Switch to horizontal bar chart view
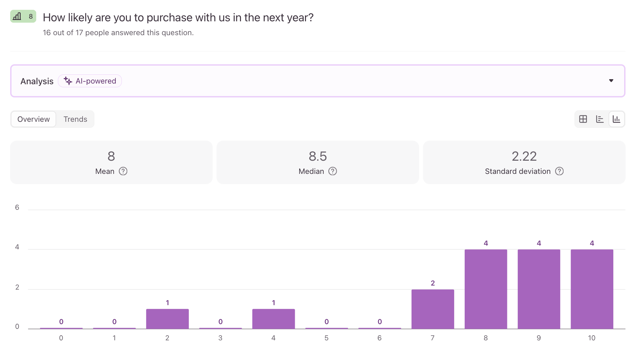 [x=600, y=119]
